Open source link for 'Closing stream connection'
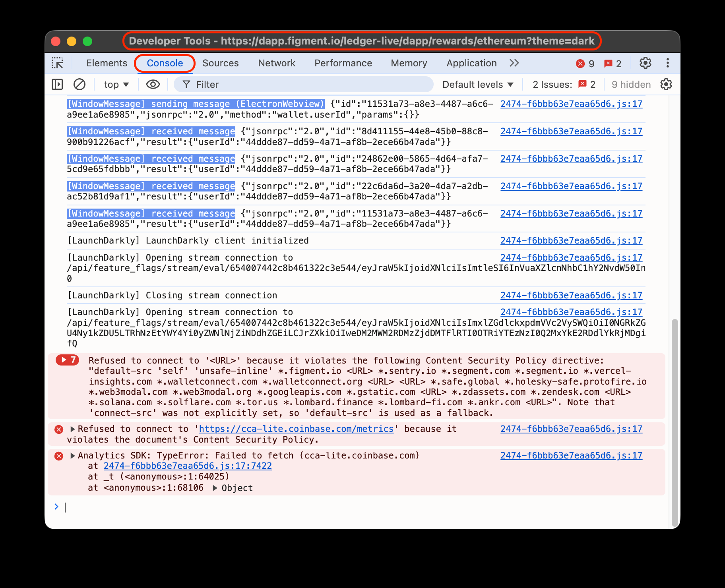The height and width of the screenshot is (588, 725). [x=571, y=296]
